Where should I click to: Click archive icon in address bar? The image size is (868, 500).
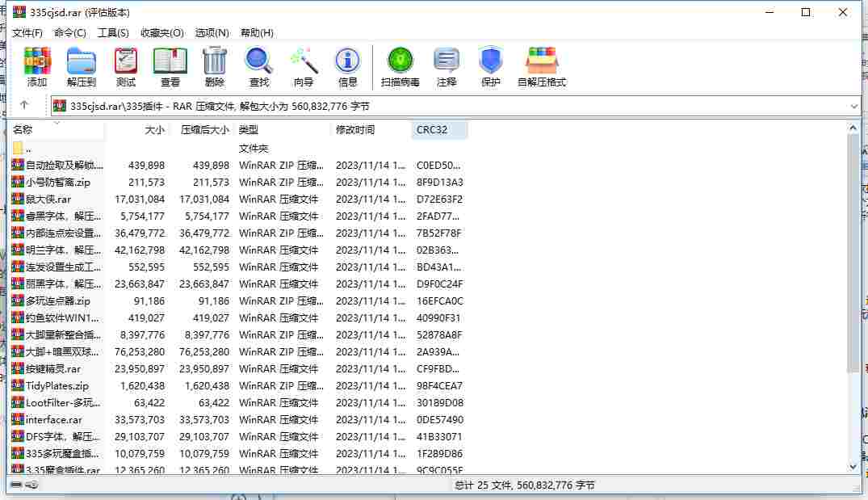pyautogui.click(x=60, y=106)
